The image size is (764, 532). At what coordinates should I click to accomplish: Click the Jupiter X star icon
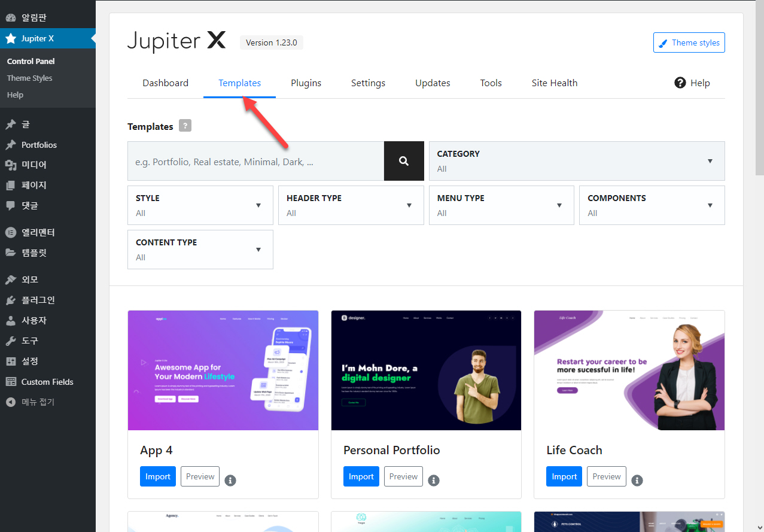(11, 38)
